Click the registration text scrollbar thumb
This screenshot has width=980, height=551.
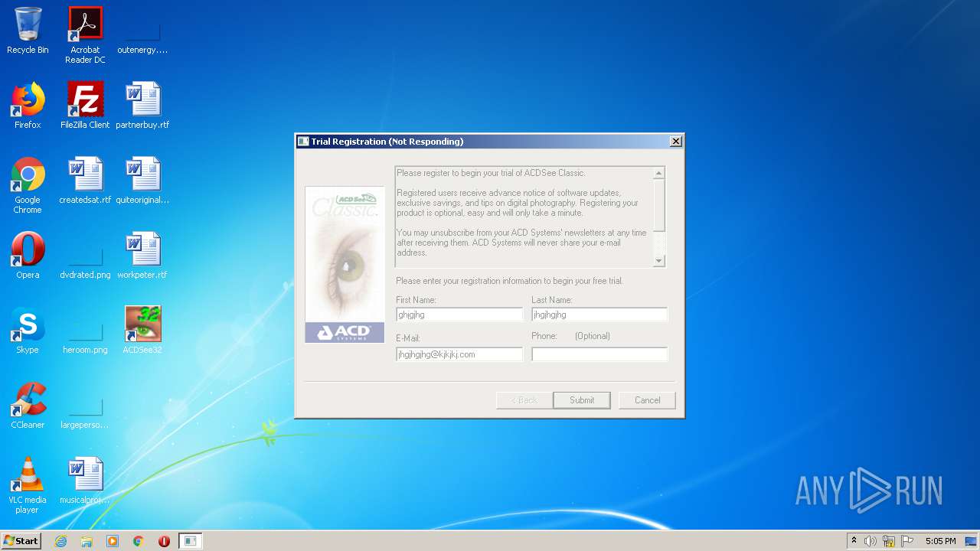[659, 206]
